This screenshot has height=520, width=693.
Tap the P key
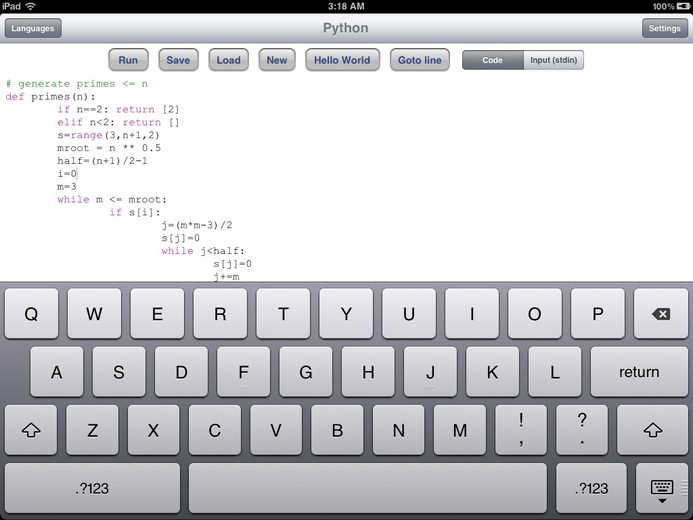coord(598,314)
